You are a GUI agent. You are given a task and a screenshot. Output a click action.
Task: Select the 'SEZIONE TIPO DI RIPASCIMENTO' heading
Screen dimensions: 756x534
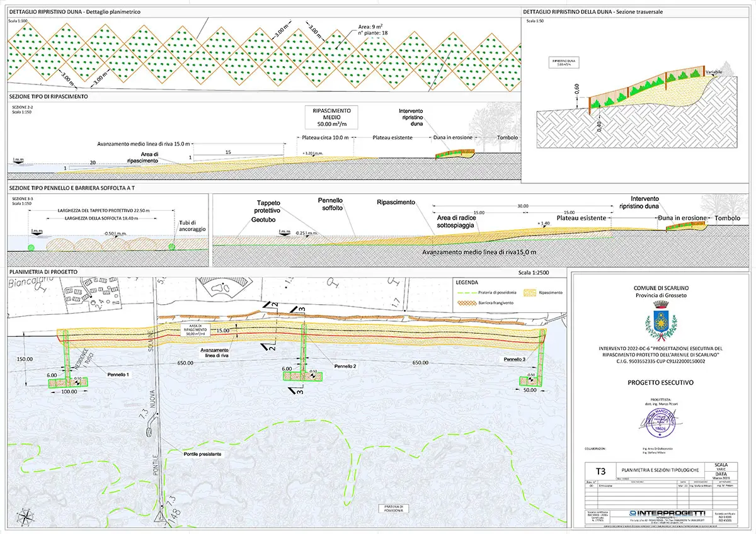tap(49, 97)
